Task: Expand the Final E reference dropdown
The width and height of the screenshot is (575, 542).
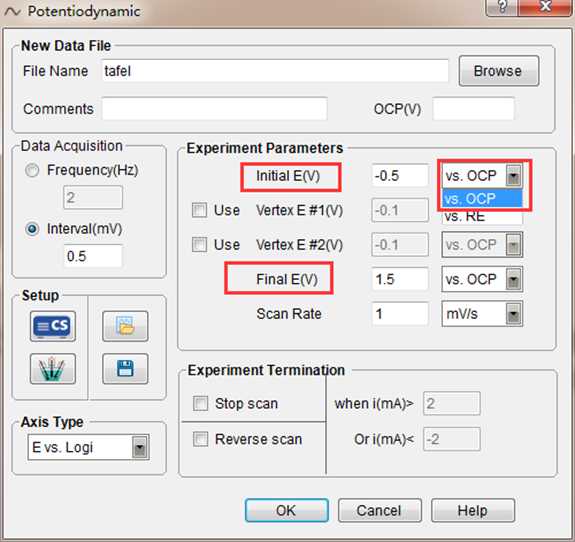Action: click(482, 279)
